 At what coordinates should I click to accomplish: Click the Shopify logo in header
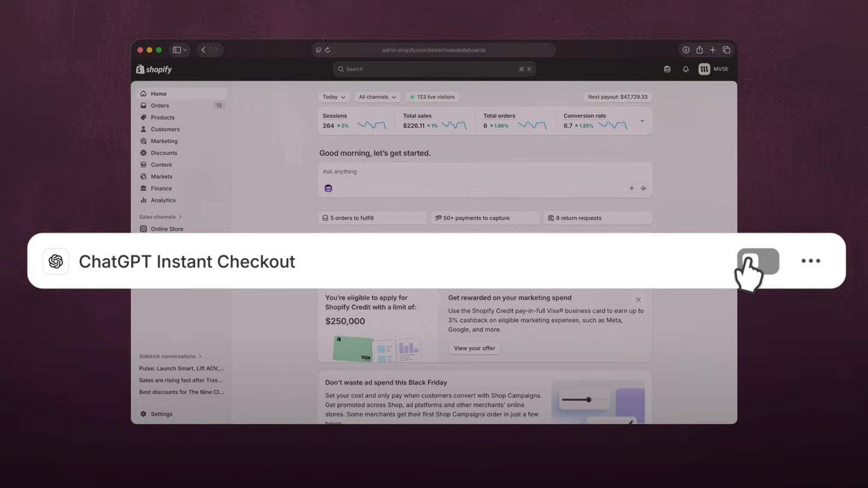coord(154,69)
